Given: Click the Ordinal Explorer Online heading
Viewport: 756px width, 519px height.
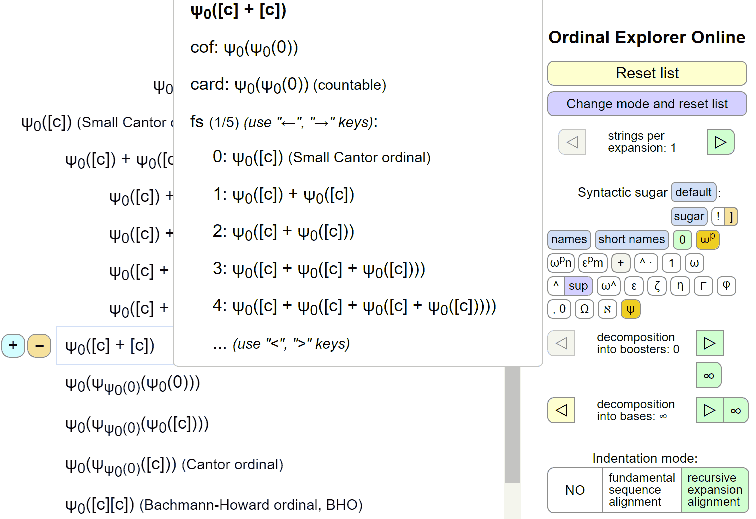Looking at the screenshot, I should tap(647, 37).
